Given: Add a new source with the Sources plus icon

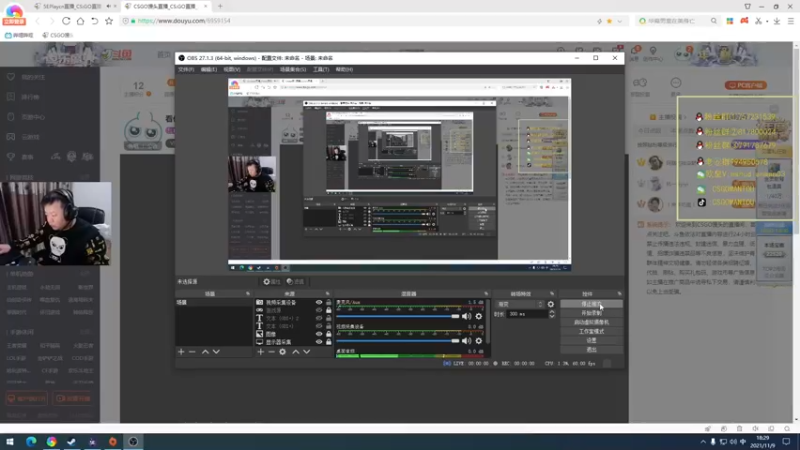Looking at the screenshot, I should point(261,352).
